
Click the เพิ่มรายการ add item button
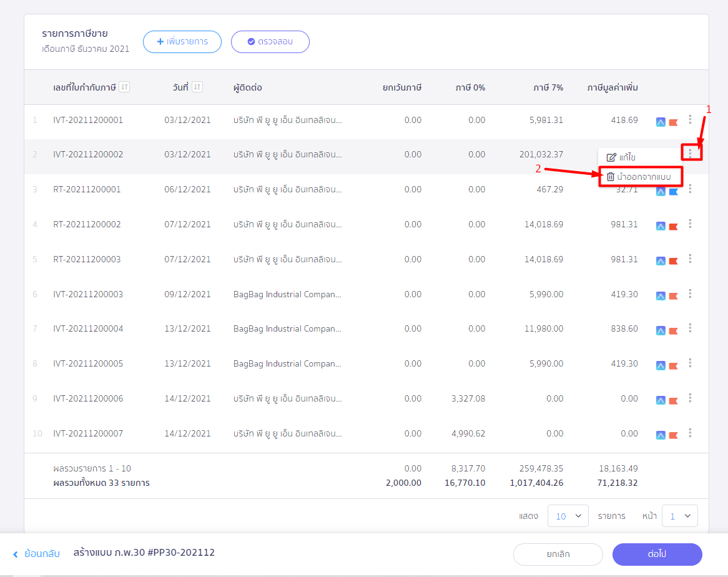(x=182, y=42)
